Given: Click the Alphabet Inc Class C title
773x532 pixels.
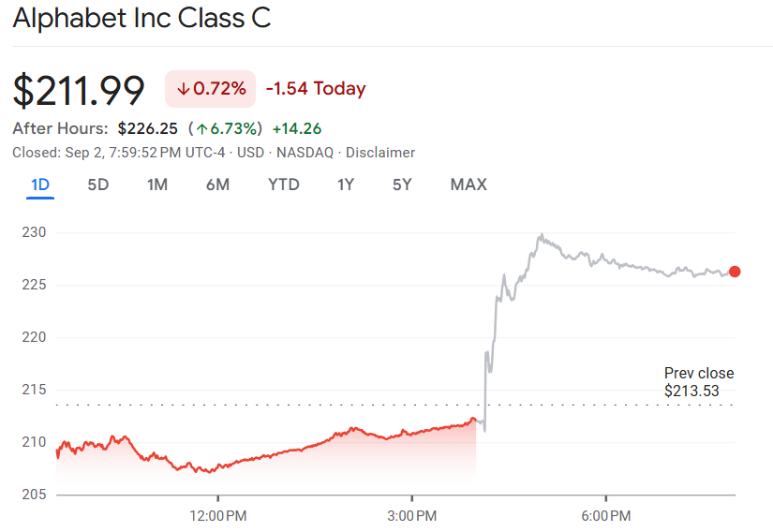Looking at the screenshot, I should pos(141,19).
